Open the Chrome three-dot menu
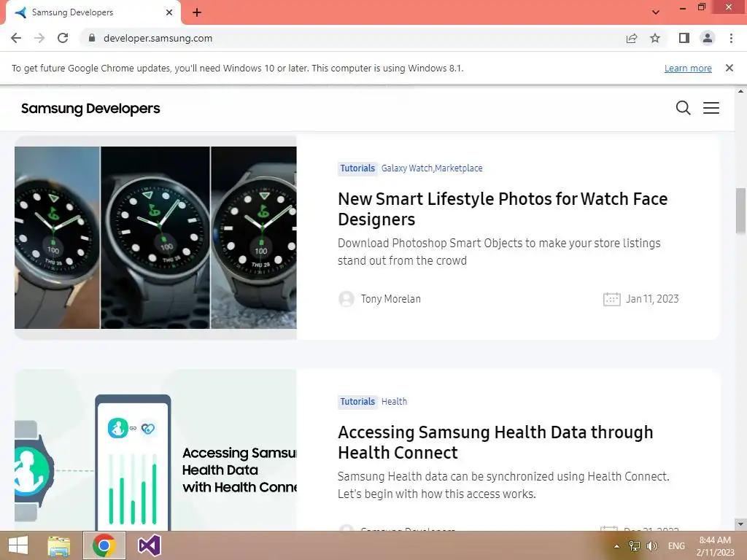Image resolution: width=747 pixels, height=560 pixels. coord(731,38)
